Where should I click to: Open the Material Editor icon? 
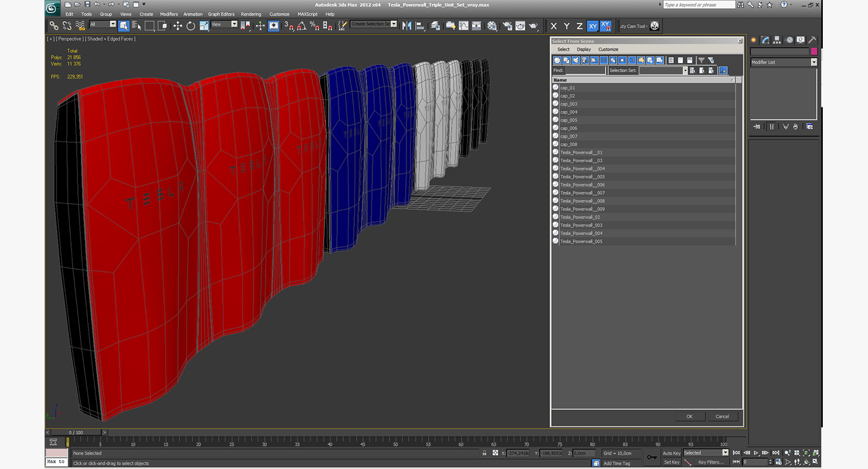click(x=492, y=26)
